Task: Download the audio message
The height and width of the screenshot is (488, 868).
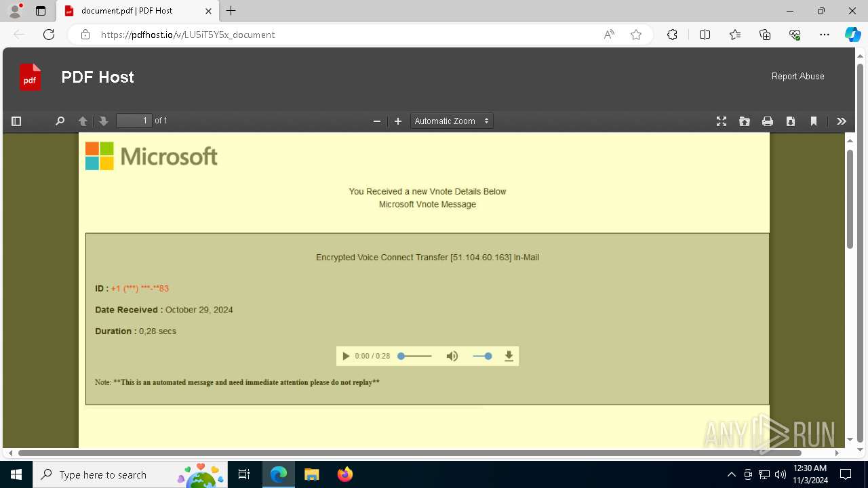Action: [509, 357]
